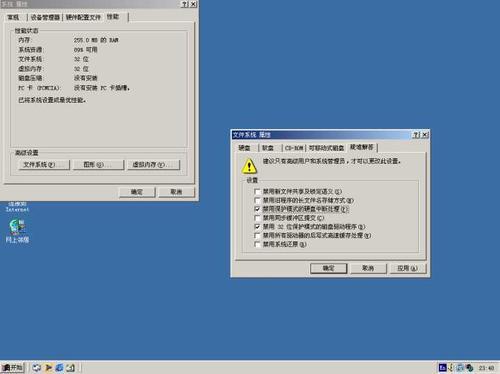500x374 pixels.
Task: Click the 应用 apply button
Action: click(407, 268)
